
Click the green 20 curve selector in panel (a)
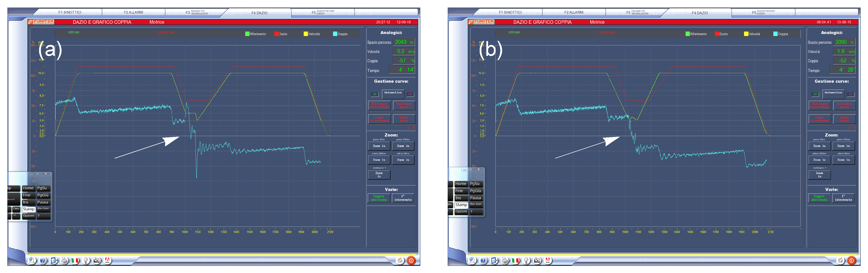point(374,94)
